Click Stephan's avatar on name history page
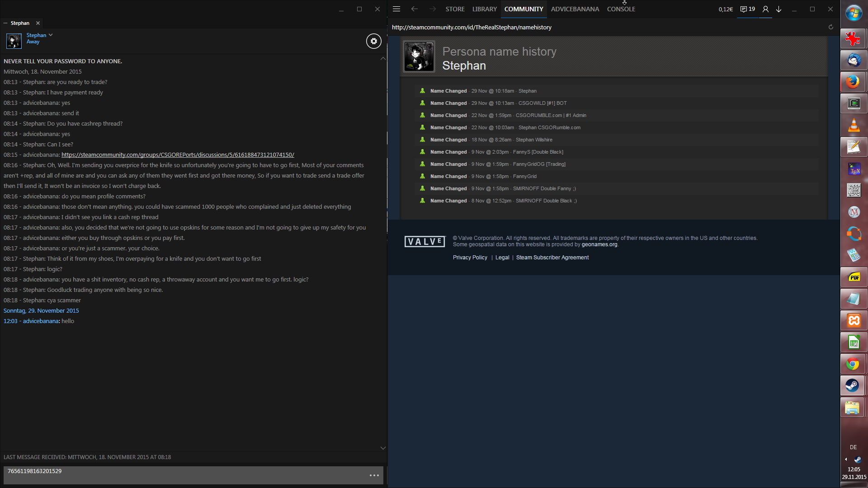This screenshot has width=868, height=488. [419, 57]
